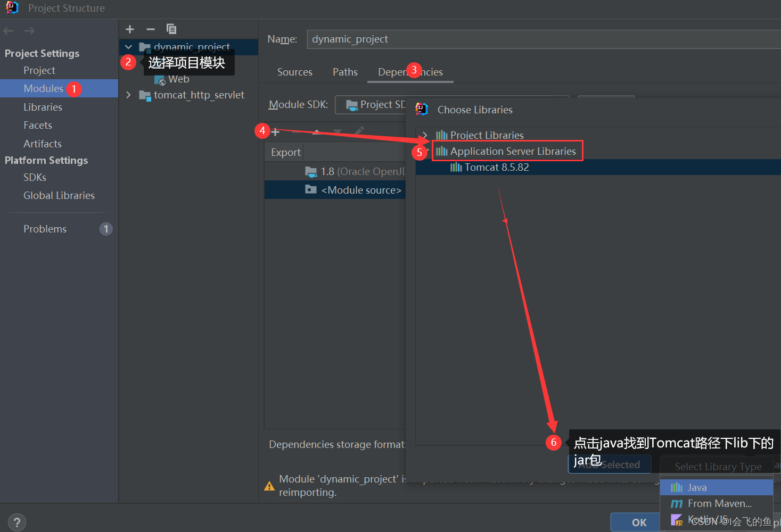This screenshot has width=781, height=532.
Task: Select Modules in the sidebar
Action: pyautogui.click(x=59, y=88)
